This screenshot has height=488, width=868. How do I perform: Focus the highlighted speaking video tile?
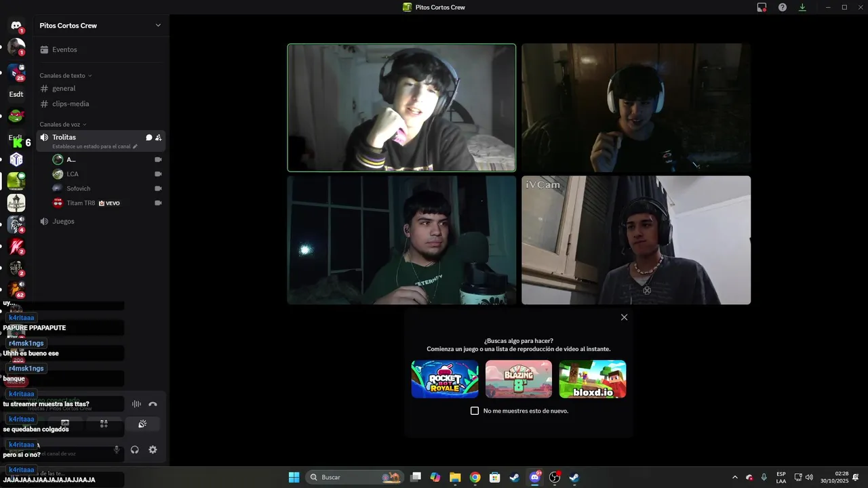tap(401, 108)
